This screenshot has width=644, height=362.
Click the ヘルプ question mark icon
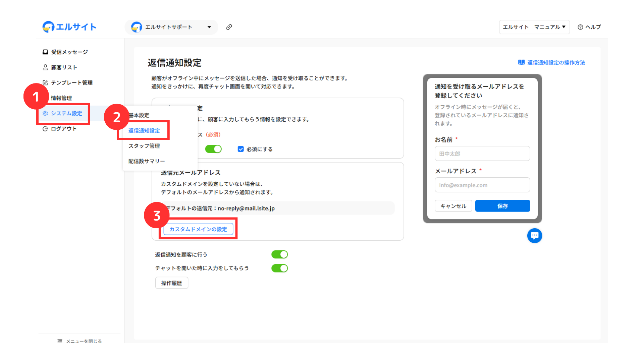(x=580, y=27)
